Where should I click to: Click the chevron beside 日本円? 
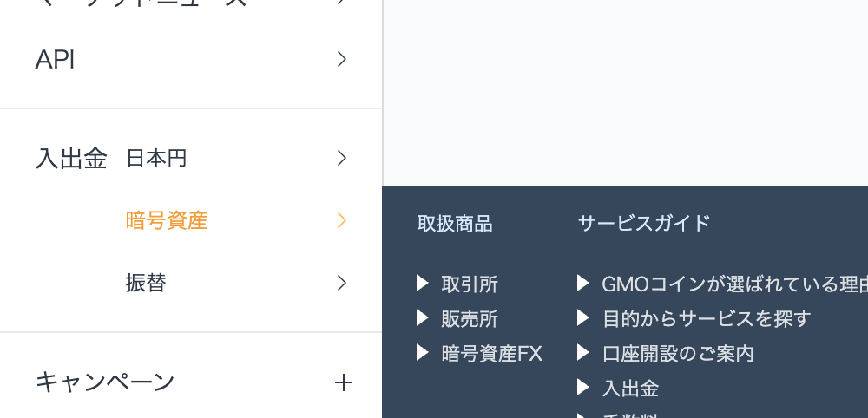pos(342,158)
